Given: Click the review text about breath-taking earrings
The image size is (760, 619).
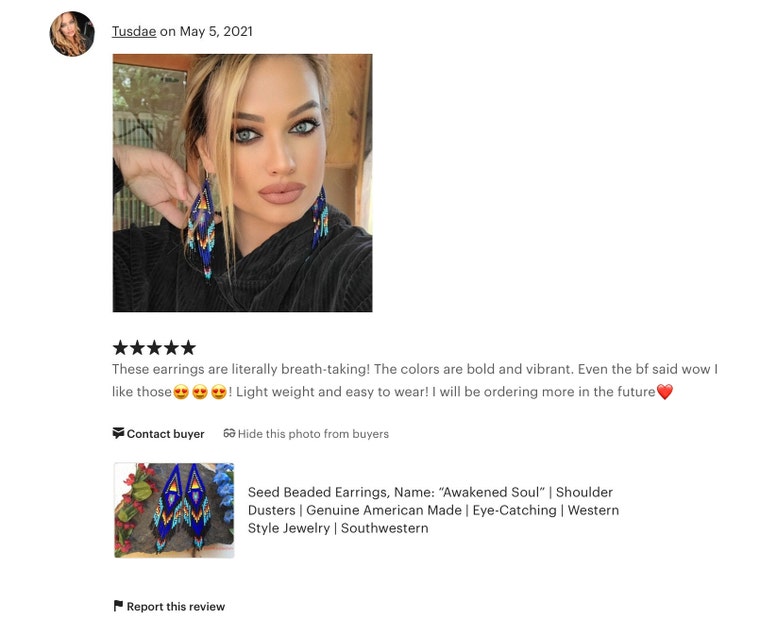Looking at the screenshot, I should (x=415, y=381).
